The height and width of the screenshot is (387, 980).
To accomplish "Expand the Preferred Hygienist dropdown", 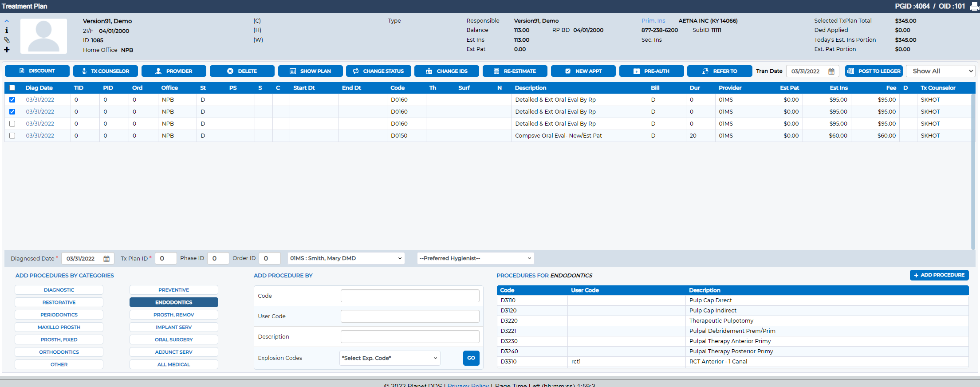I will click(x=476, y=258).
